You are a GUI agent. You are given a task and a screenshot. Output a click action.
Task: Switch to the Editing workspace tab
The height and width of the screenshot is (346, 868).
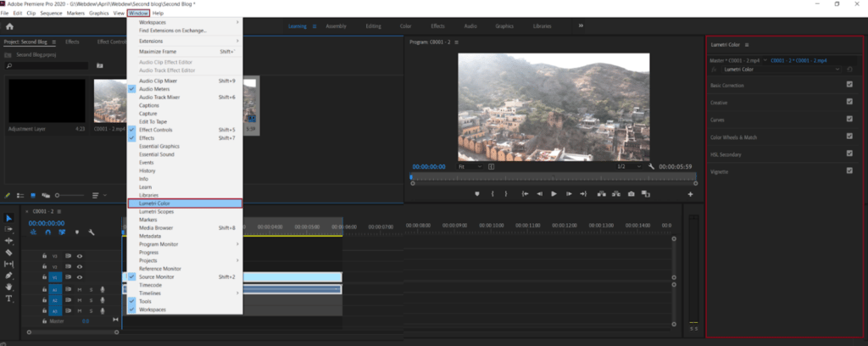click(x=373, y=27)
